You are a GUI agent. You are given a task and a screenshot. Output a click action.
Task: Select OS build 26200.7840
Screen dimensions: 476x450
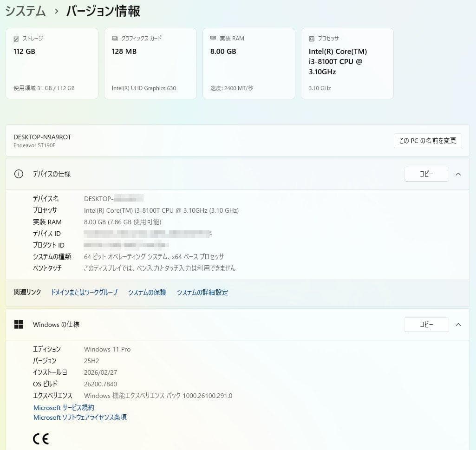click(x=100, y=384)
